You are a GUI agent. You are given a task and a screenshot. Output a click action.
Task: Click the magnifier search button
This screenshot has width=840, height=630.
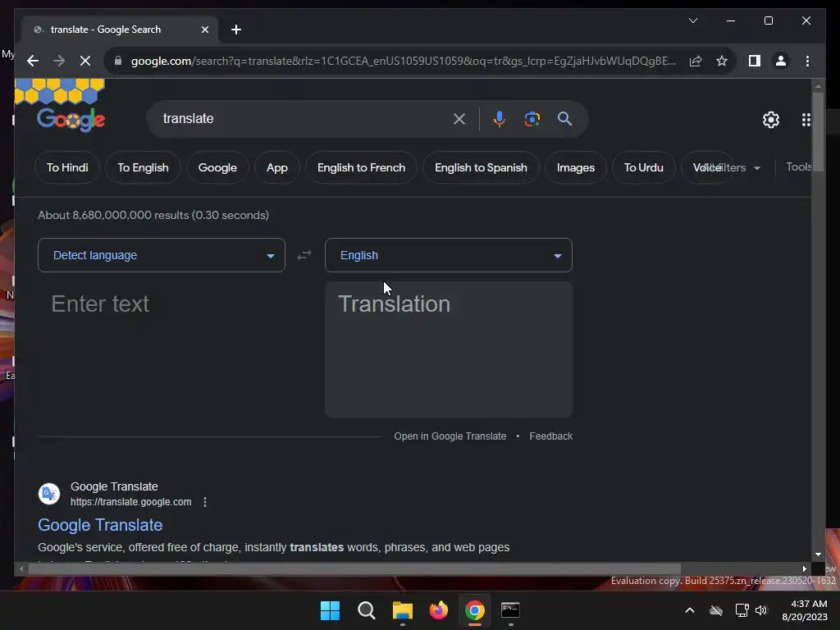pos(564,119)
